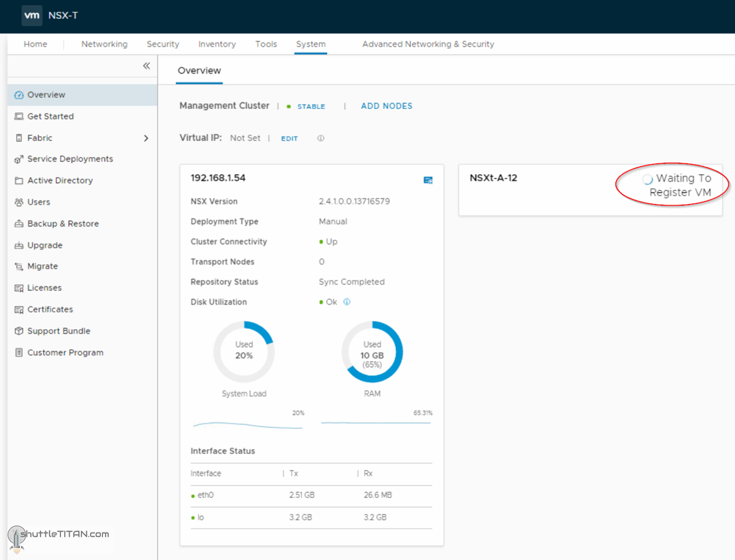Click the VMware vm logo

pos(32,16)
